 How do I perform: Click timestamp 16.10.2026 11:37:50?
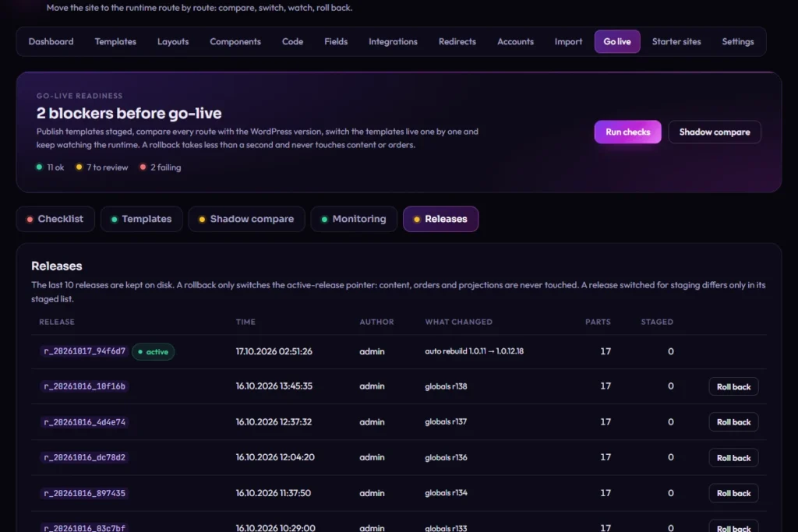(x=274, y=493)
